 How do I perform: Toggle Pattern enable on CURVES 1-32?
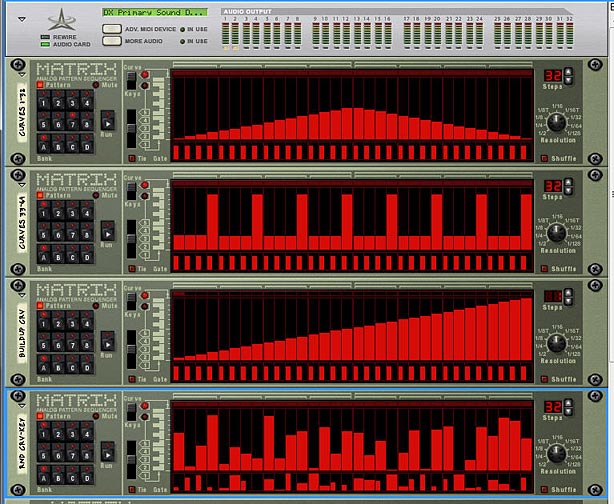(40, 85)
